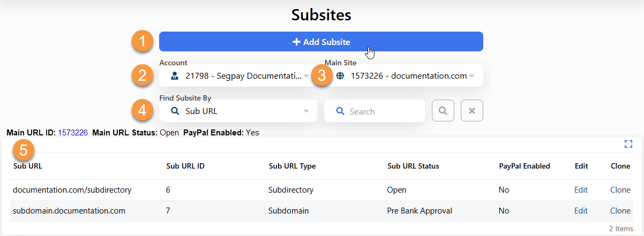
Task: Edit the documentation.com/subdirectory row
Action: pyautogui.click(x=581, y=190)
